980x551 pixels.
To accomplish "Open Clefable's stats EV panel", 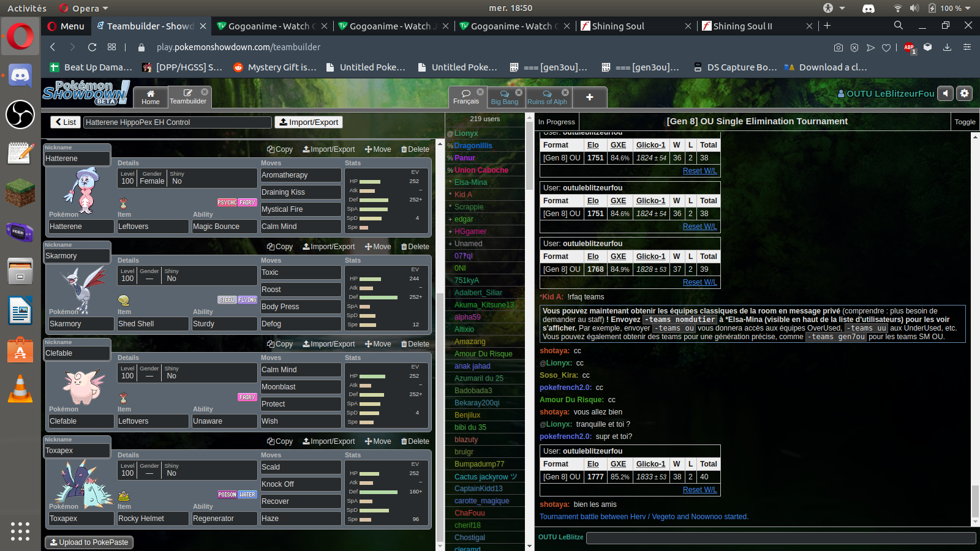I will pos(386,395).
